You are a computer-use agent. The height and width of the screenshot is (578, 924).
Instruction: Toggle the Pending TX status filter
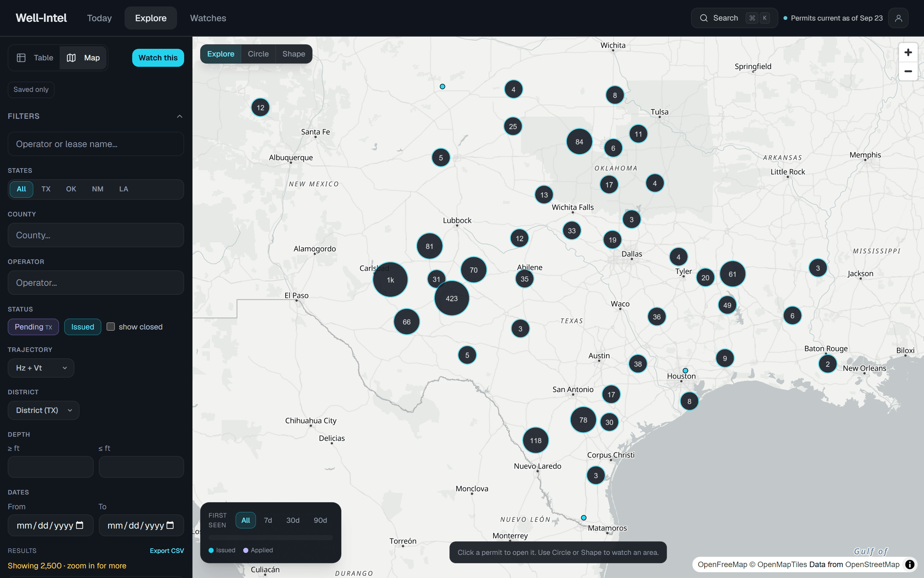(x=33, y=327)
